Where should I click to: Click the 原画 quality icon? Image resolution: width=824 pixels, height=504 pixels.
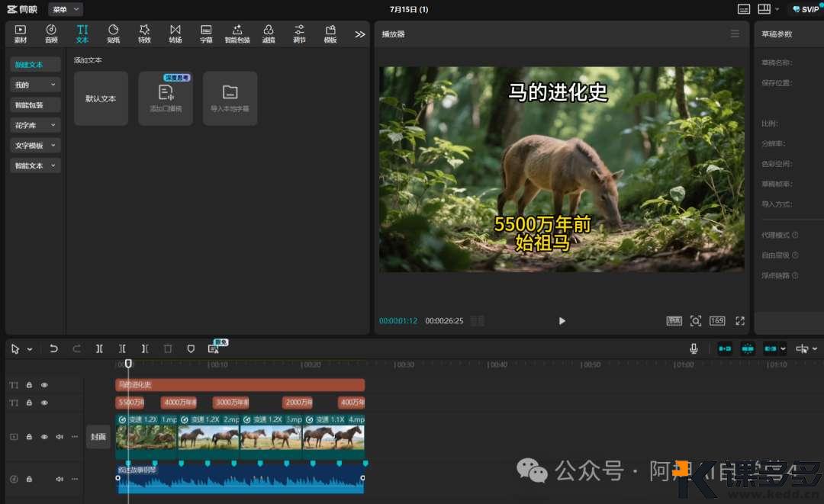coord(674,321)
